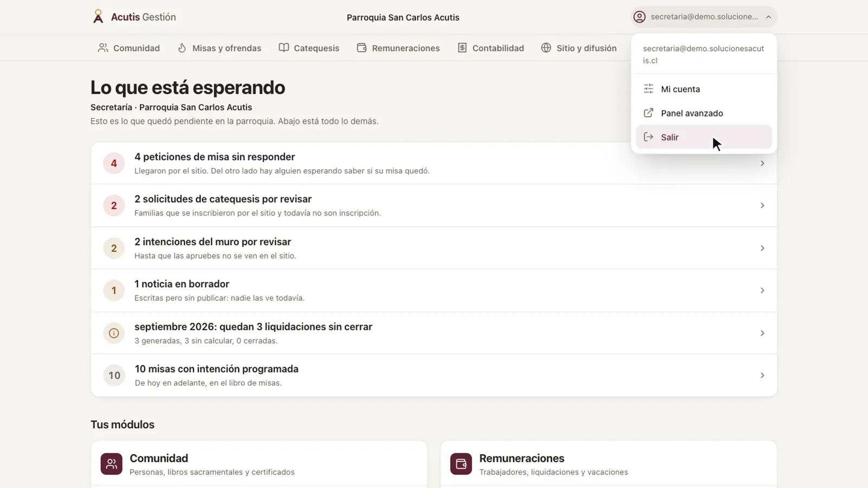The width and height of the screenshot is (868, 488).
Task: Expand chevron on peticiones de misa row
Action: 762,163
